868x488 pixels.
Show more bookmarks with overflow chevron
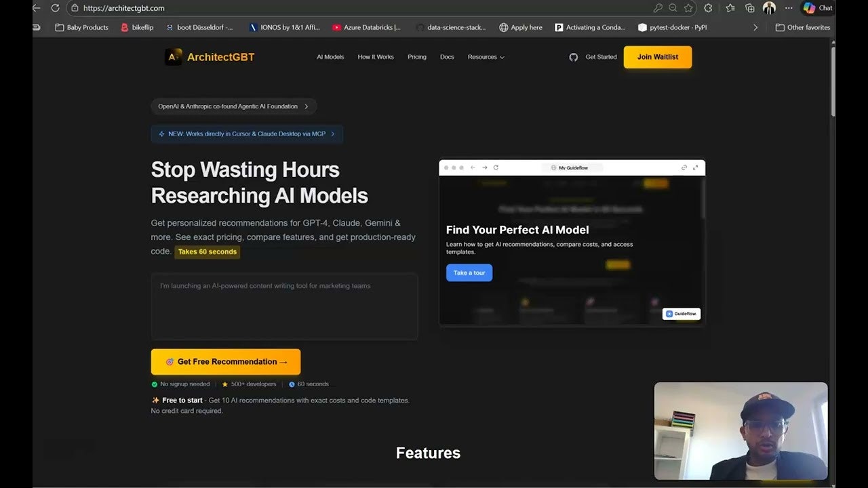point(755,27)
